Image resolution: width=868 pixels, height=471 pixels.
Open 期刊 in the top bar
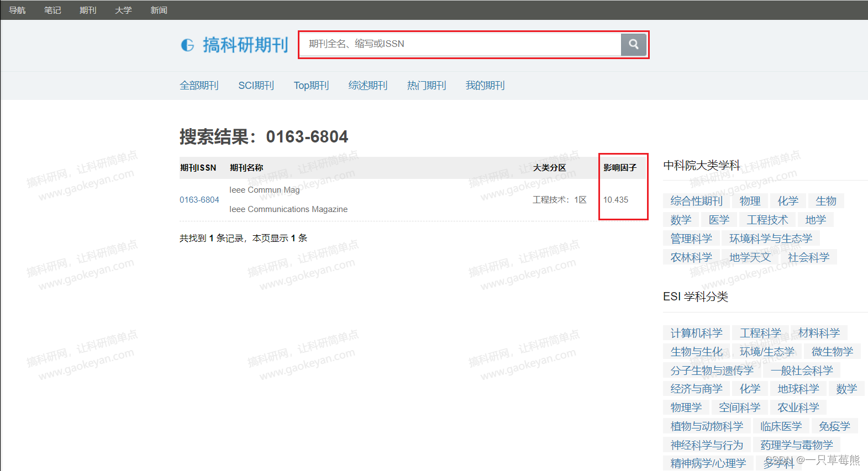[x=88, y=10]
